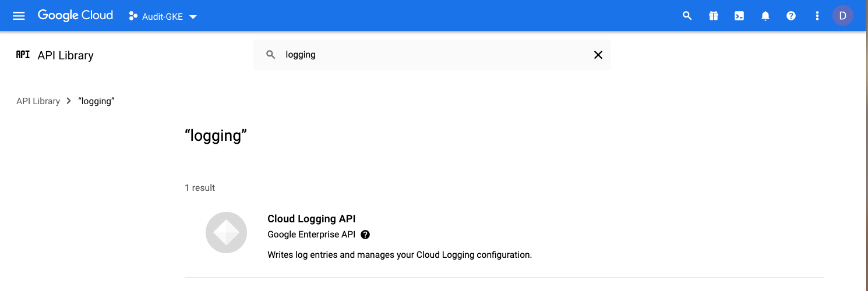
Task: Click the Cloud Logging API description text
Action: point(399,255)
